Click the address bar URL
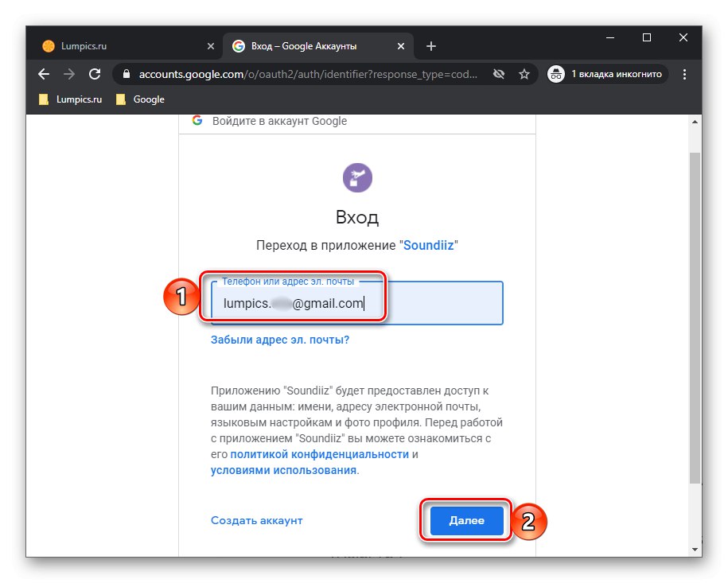Screen dimensions: 728x583 click(308, 74)
